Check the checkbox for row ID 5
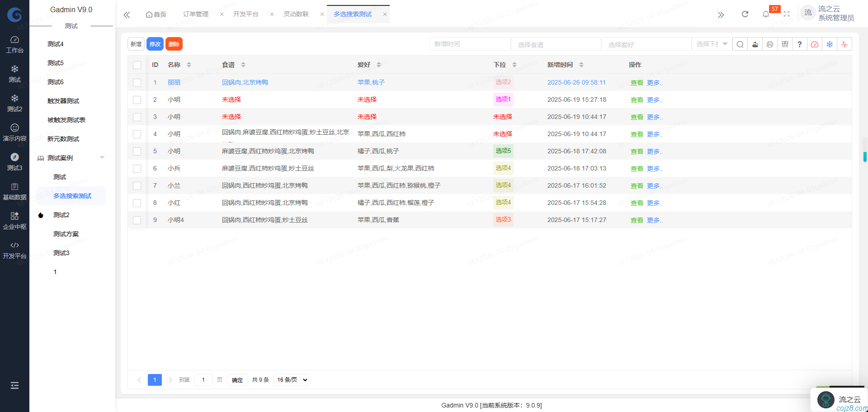 137,151
